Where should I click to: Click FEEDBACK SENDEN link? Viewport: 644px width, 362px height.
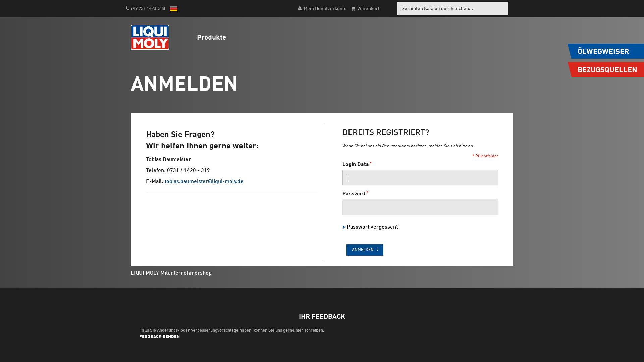159,337
